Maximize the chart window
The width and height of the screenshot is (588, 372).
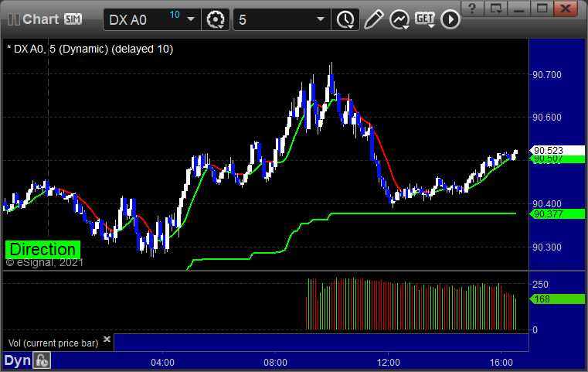tap(542, 9)
